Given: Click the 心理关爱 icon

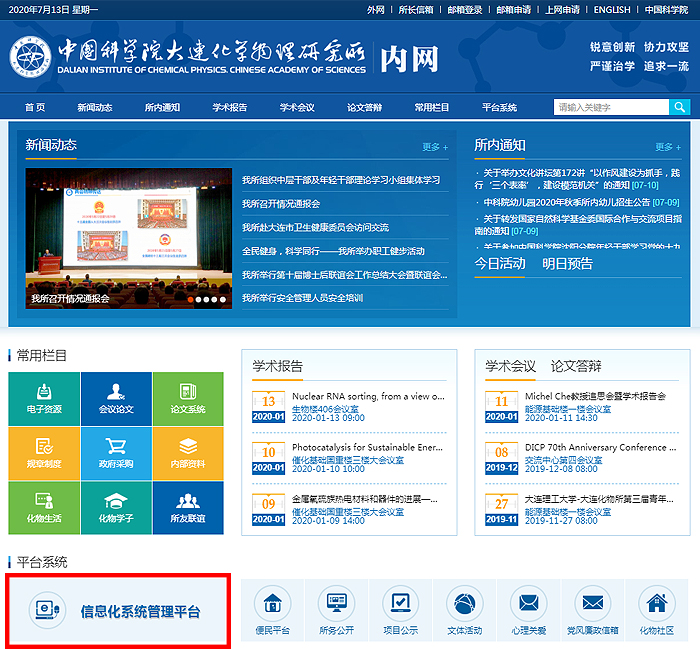Looking at the screenshot, I should [529, 610].
